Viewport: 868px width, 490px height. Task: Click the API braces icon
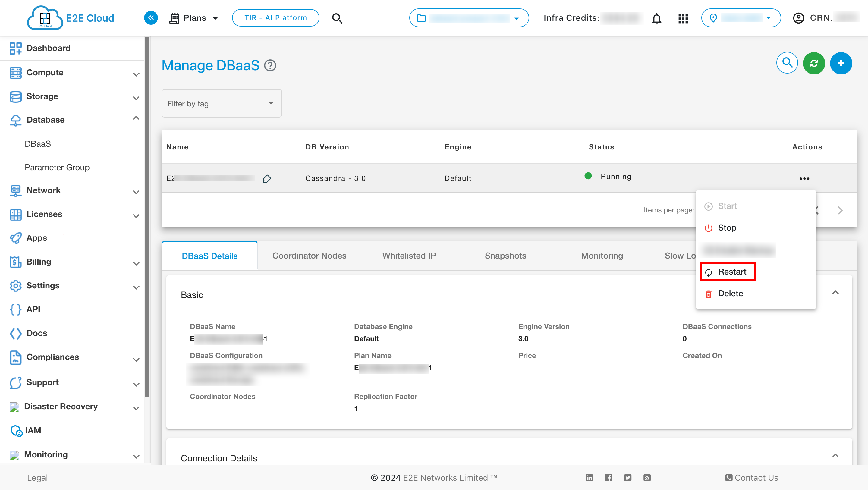click(x=15, y=309)
